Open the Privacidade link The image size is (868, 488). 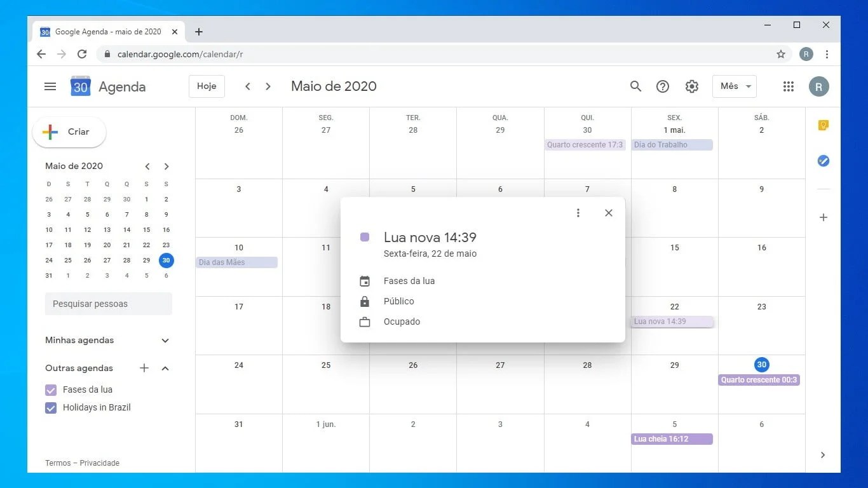(x=99, y=463)
